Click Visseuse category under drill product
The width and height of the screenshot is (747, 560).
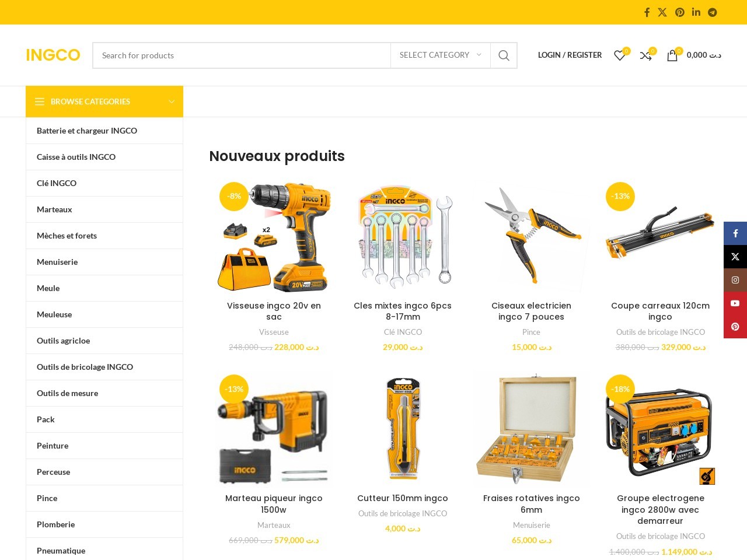click(x=274, y=332)
